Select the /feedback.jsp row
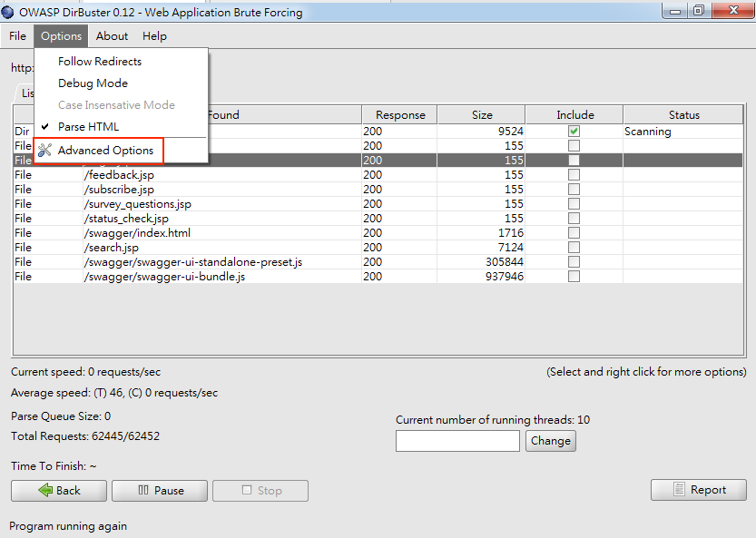 coord(378,174)
